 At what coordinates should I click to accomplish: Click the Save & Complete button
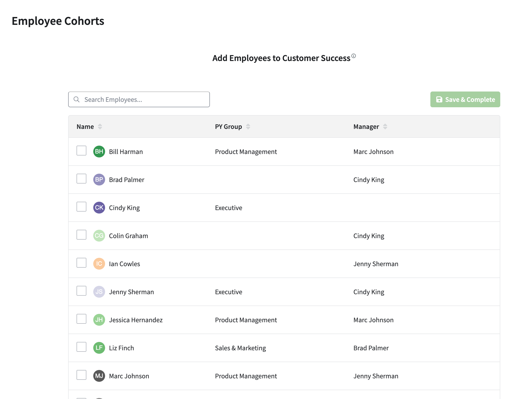point(465,99)
